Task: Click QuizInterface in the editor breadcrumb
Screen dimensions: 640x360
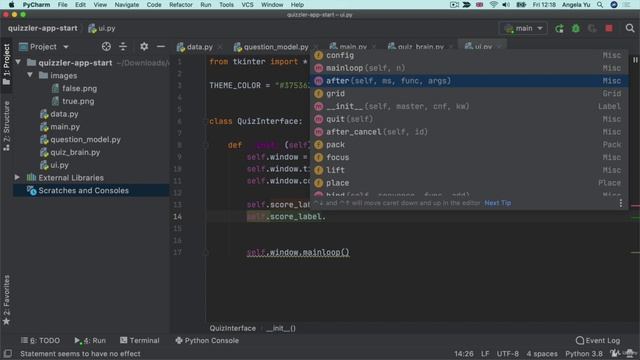Action: click(233, 328)
